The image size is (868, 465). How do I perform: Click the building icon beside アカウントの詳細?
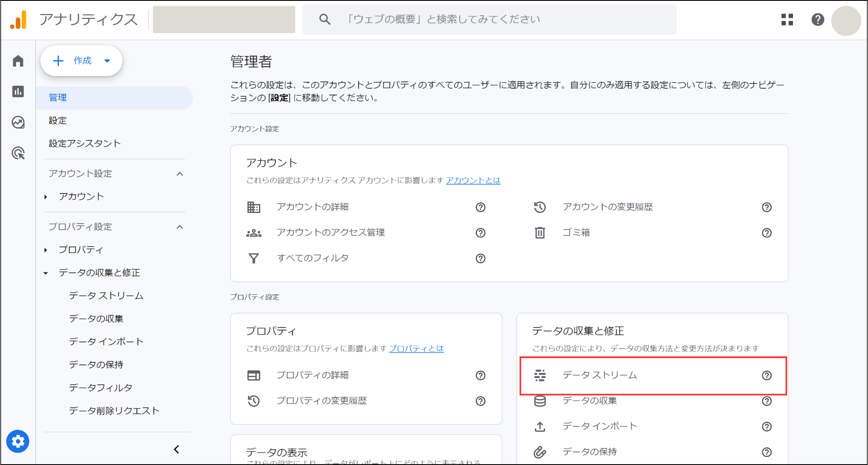pyautogui.click(x=253, y=207)
